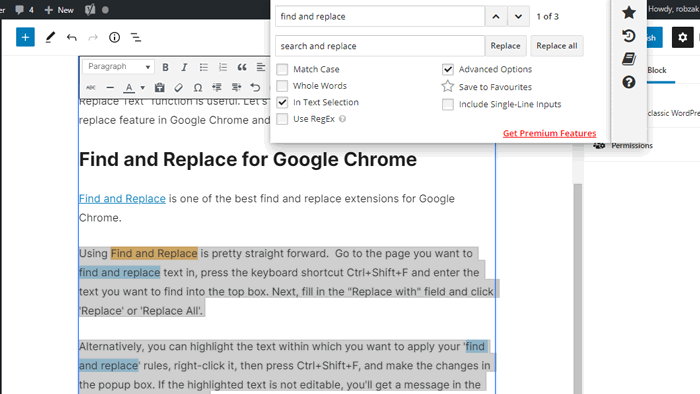This screenshot has width=700, height=394.
Task: Open the comments bubble in admin bar
Action: [x=24, y=10]
